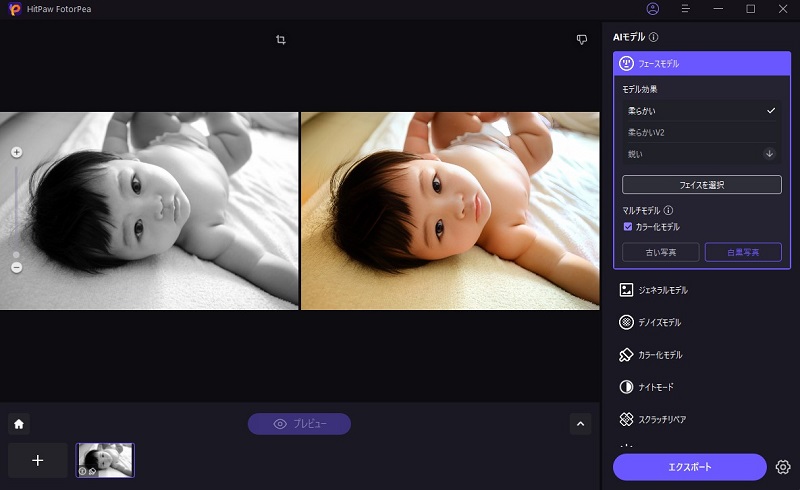Open settings with the gear icon
800x490 pixels.
pos(783,467)
